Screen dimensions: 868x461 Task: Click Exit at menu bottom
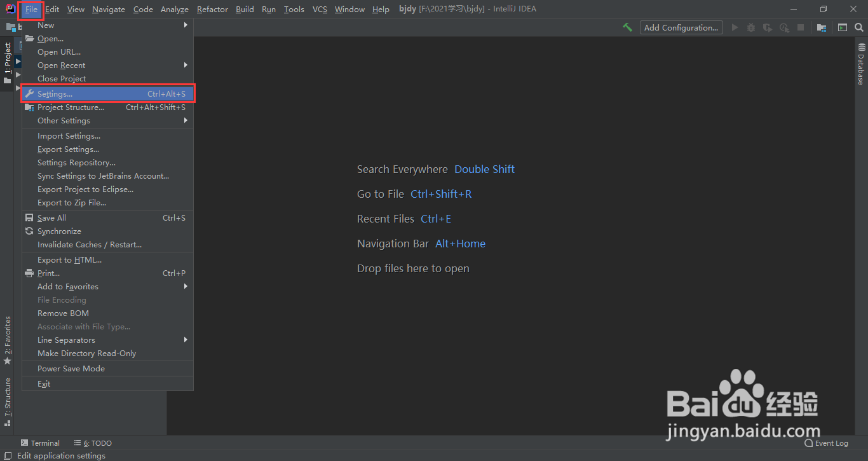tap(107, 384)
